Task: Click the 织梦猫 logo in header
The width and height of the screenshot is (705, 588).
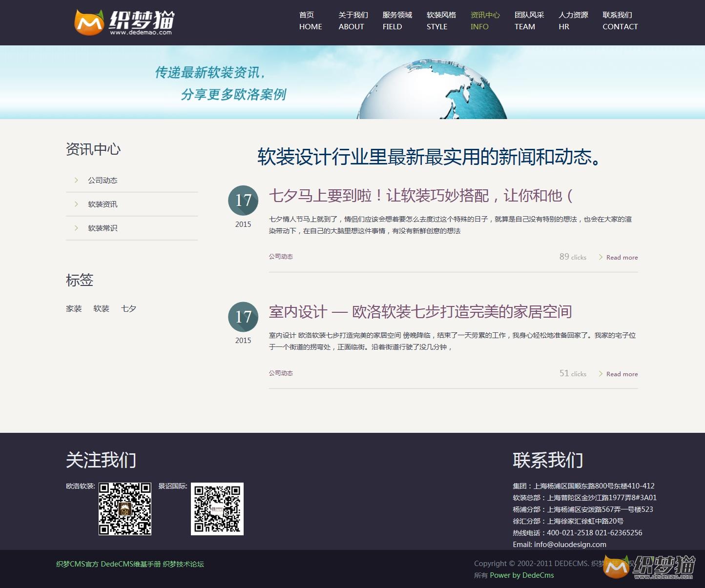Action: (124, 22)
